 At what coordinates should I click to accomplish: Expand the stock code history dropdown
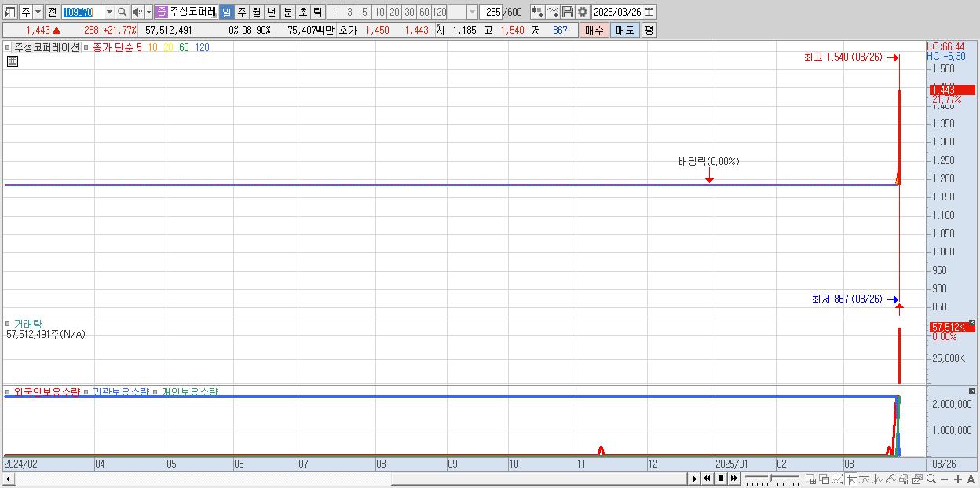click(x=109, y=12)
